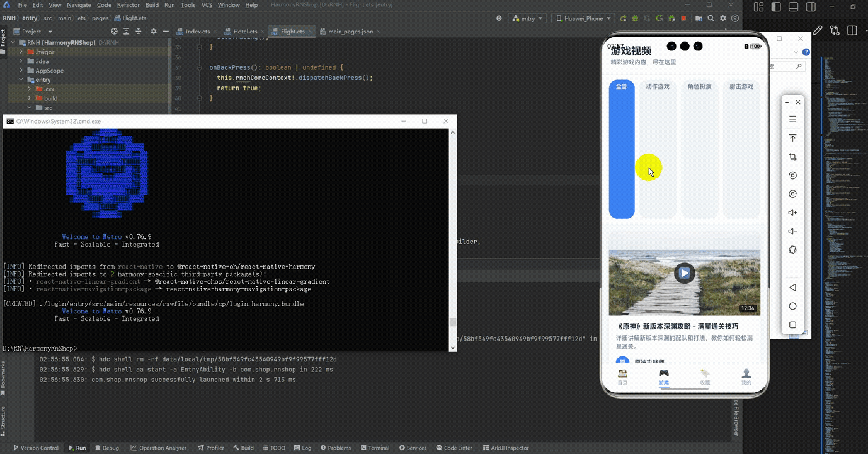868x454 pixels.
Task: Click source control compare icon in right window
Action: (835, 30)
